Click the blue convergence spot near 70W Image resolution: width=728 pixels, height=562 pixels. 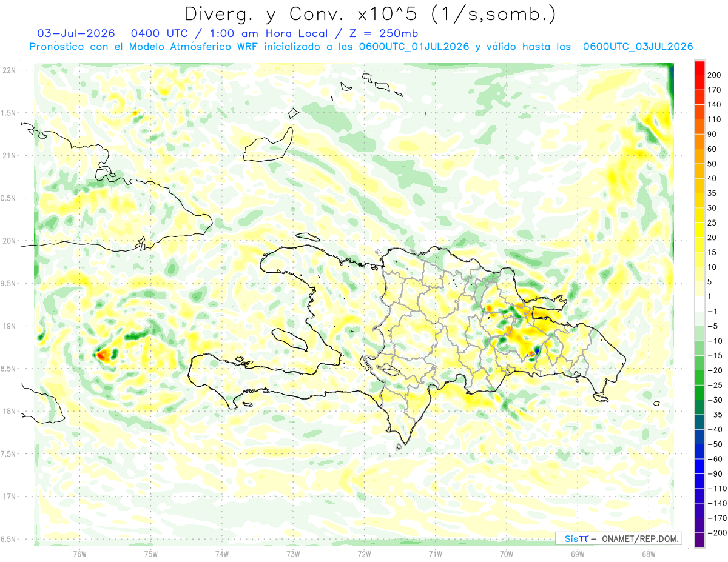(x=537, y=351)
